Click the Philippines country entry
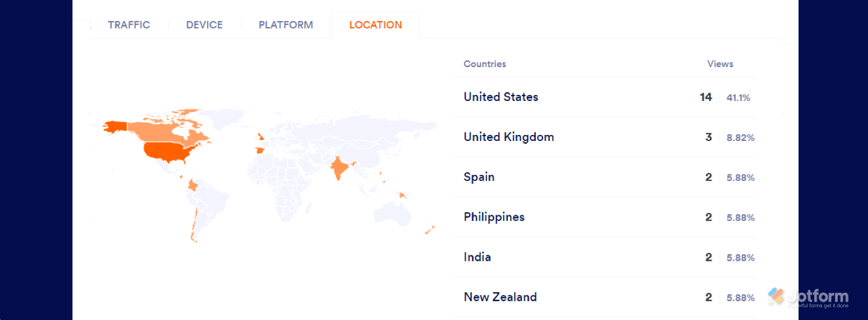 [x=494, y=217]
